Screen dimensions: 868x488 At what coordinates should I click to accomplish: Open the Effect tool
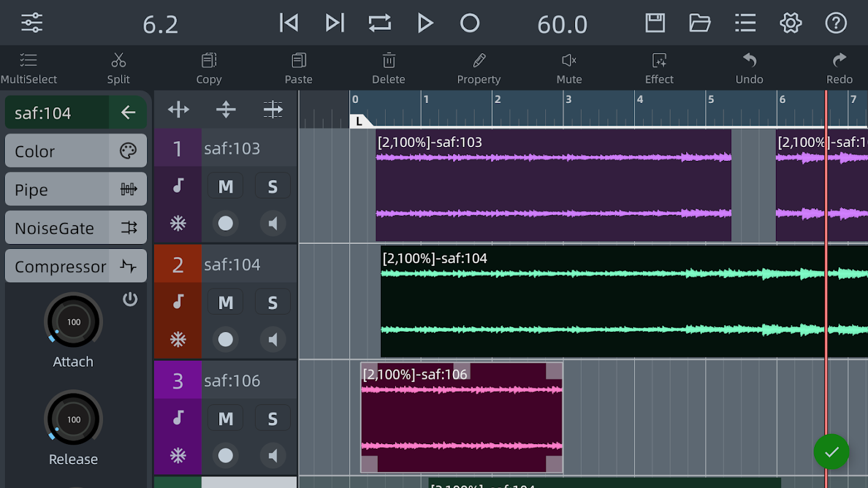click(x=659, y=68)
